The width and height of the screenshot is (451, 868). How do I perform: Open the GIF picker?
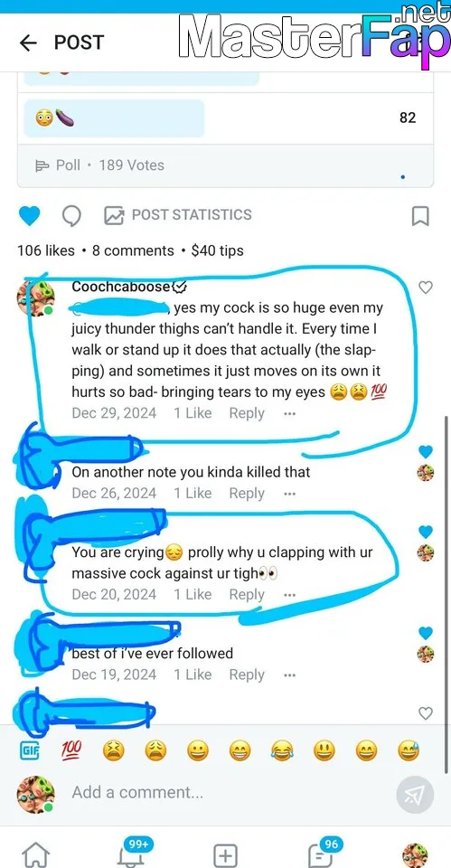coord(29,750)
